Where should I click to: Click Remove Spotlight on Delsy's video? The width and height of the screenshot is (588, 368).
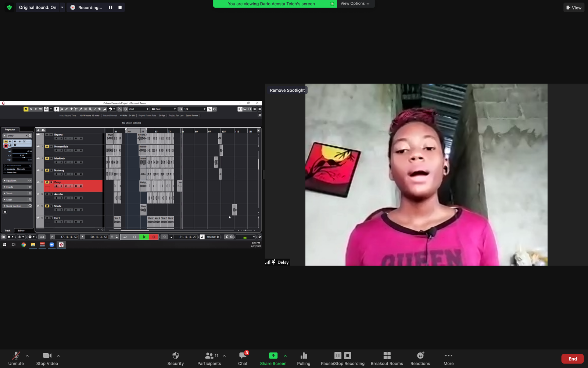(x=287, y=90)
